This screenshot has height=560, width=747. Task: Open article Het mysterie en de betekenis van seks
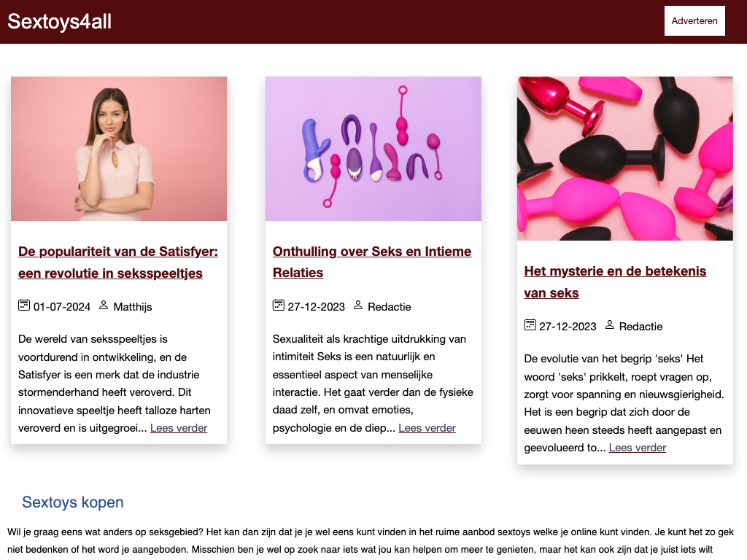point(615,282)
